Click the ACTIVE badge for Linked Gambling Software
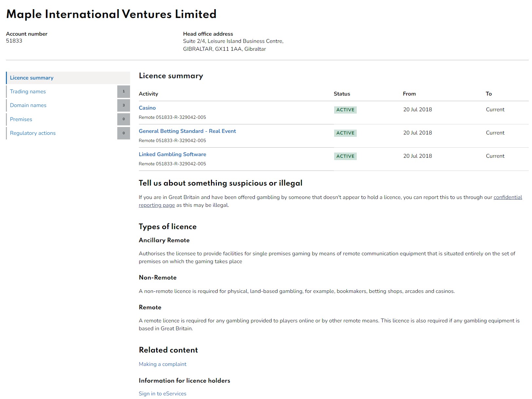Screen dimensions: 532x399 click(345, 156)
